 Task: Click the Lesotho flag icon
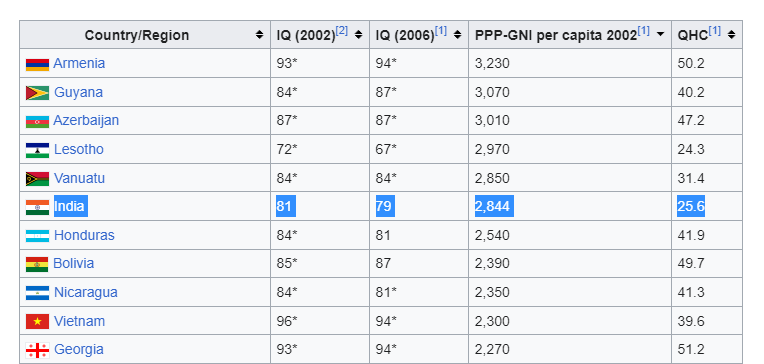(38, 150)
